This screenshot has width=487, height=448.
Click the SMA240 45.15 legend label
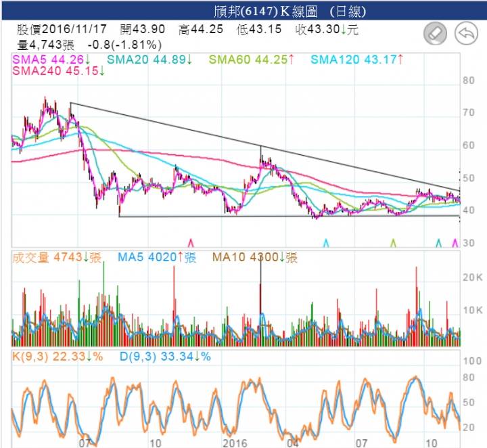click(58, 71)
